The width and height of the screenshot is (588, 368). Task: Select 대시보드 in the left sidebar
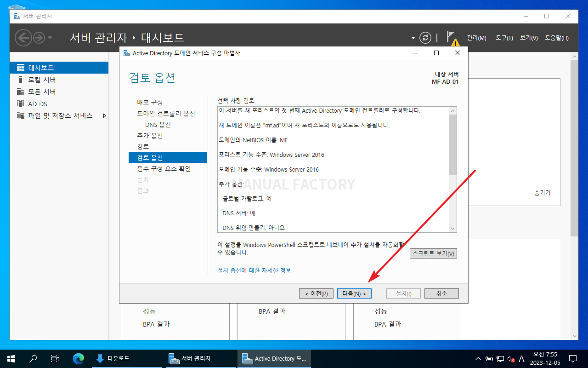[59, 68]
